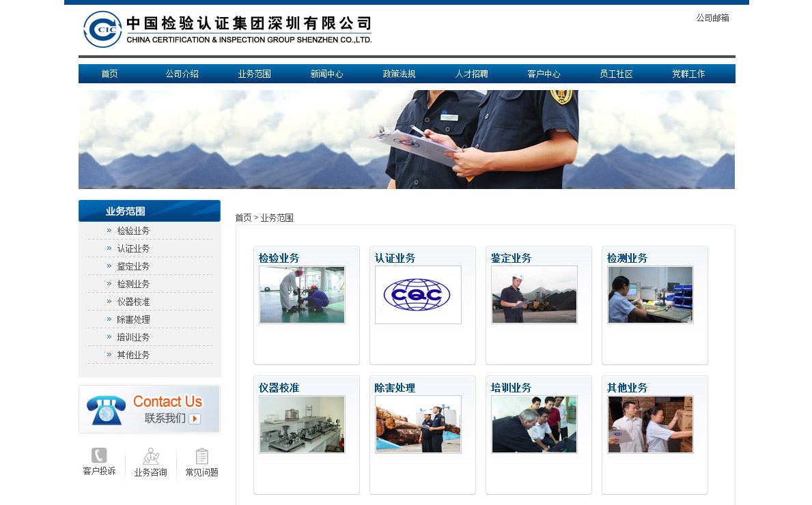The image size is (812, 505).
Task: Click the 其他业务 card title
Action: pos(627,388)
